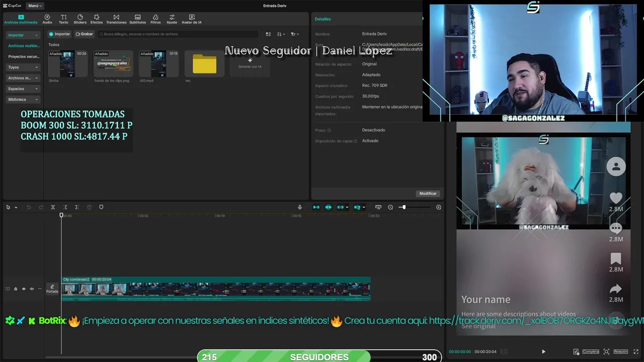Open the Audio panel
644x362 pixels.
47,19
